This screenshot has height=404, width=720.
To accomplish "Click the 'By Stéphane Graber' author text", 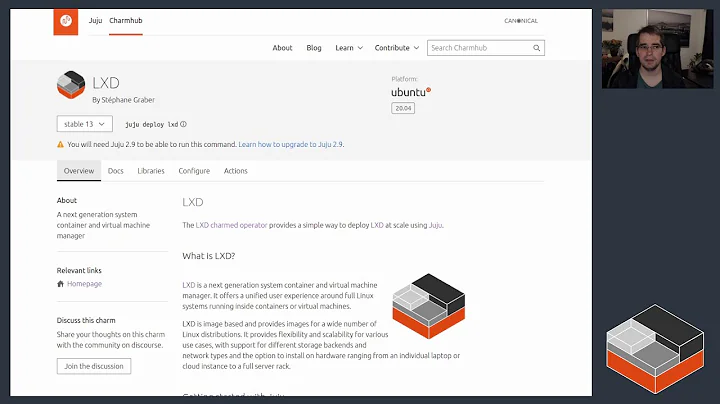I will point(124,100).
